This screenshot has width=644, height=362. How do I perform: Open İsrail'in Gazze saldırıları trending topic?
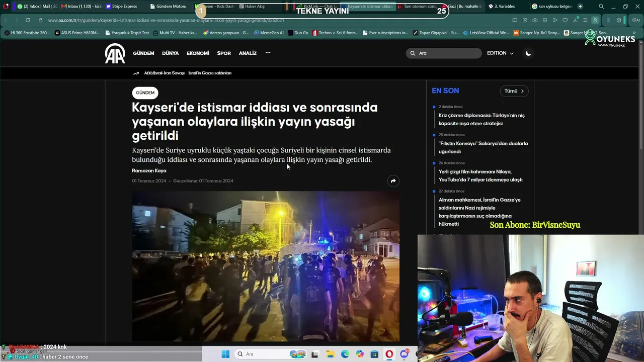(210, 73)
